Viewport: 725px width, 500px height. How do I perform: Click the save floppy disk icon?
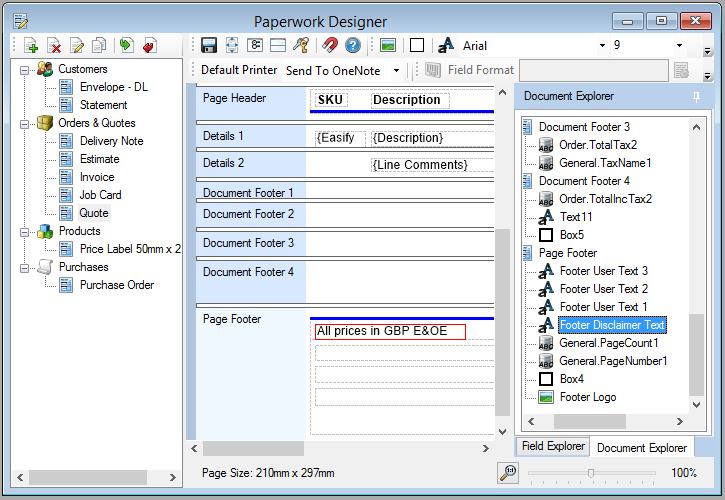(x=209, y=45)
